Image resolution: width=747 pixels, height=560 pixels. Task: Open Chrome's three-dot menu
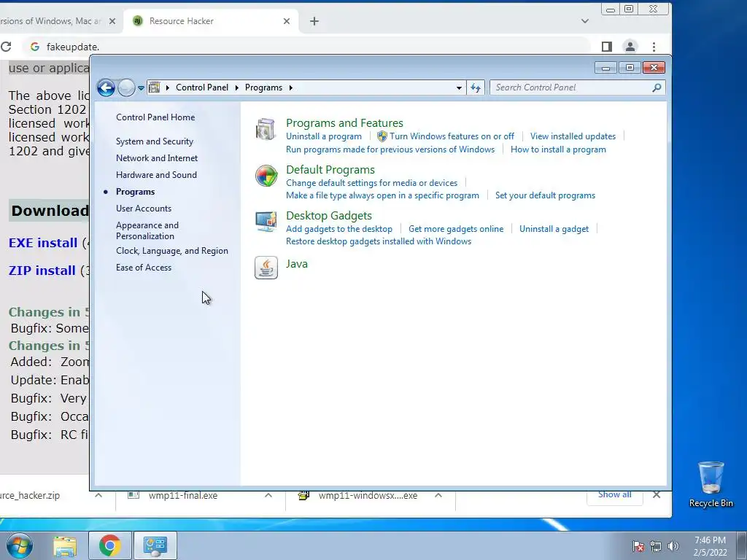[654, 47]
